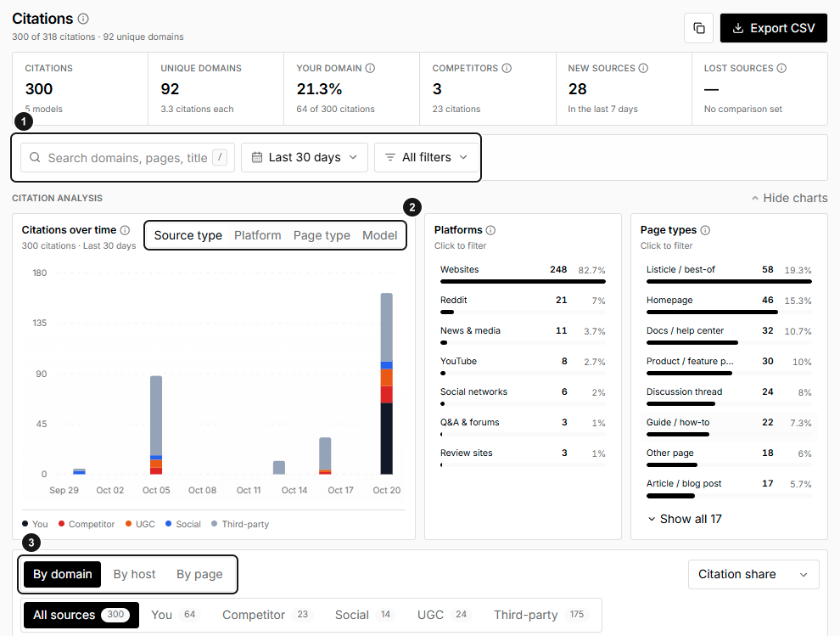Click the info icon next to Citations title
The width and height of the screenshot is (840, 636).
(83, 19)
